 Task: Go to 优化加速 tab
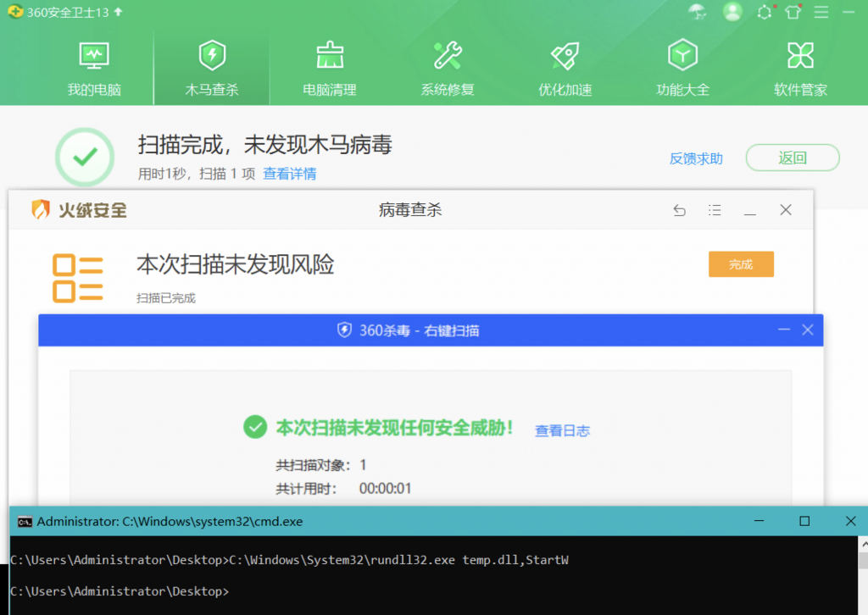click(x=565, y=69)
